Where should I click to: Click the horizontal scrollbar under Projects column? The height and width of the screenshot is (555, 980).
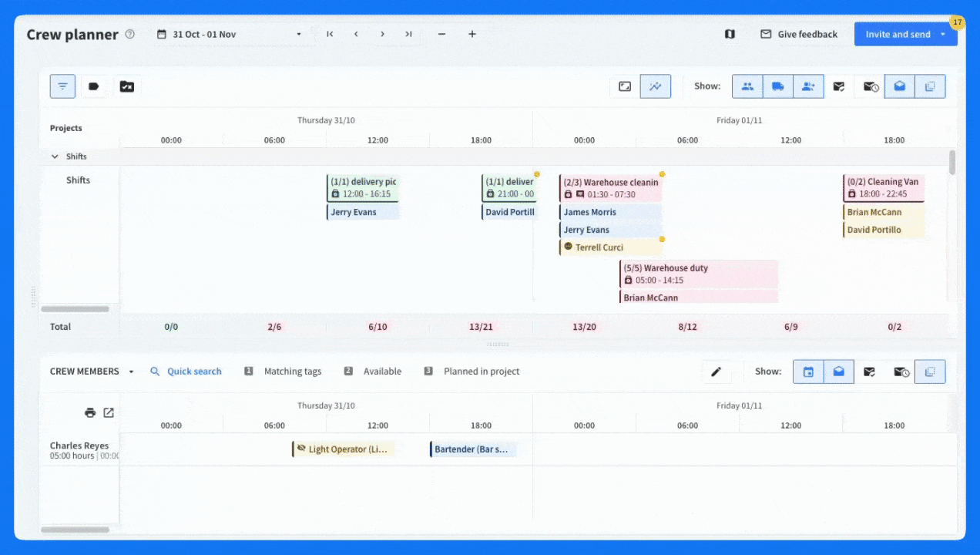[75, 309]
